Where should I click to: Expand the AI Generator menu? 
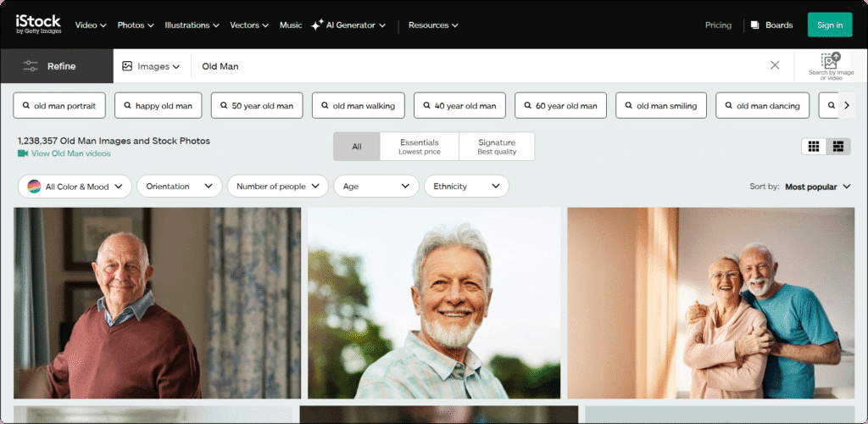[x=348, y=25]
